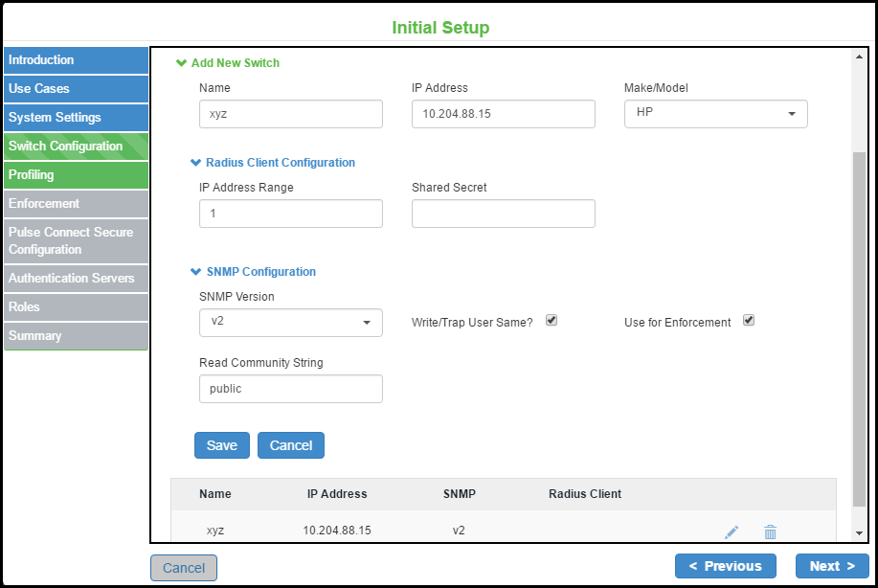Click the Next button
Image resolution: width=878 pixels, height=588 pixels.
[x=831, y=566]
